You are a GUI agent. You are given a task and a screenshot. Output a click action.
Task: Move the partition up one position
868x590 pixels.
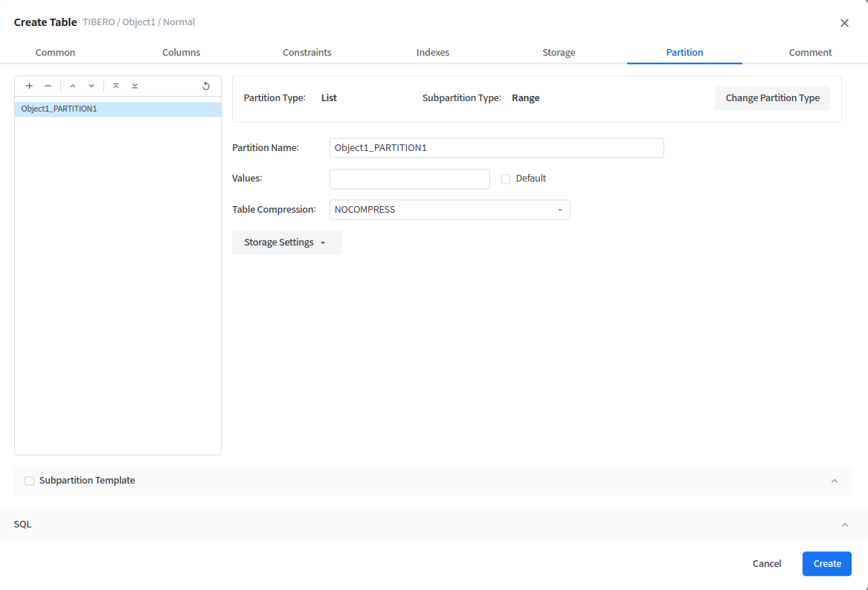73,86
